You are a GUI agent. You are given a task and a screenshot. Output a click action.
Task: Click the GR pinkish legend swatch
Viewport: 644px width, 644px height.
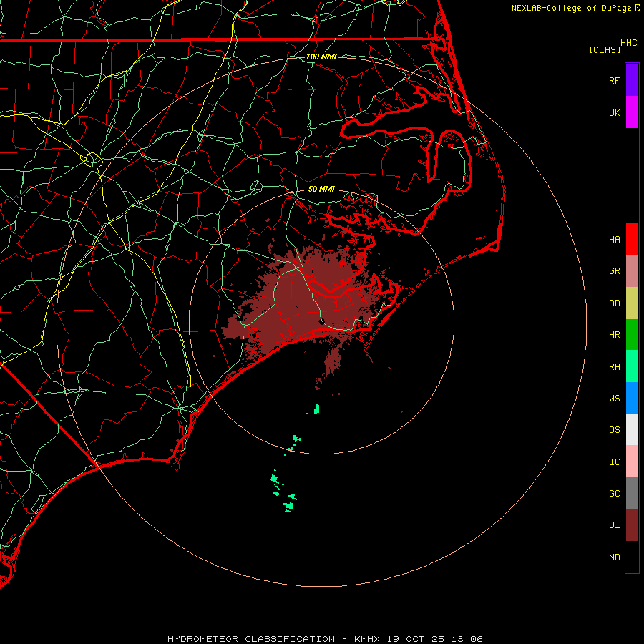(x=632, y=271)
